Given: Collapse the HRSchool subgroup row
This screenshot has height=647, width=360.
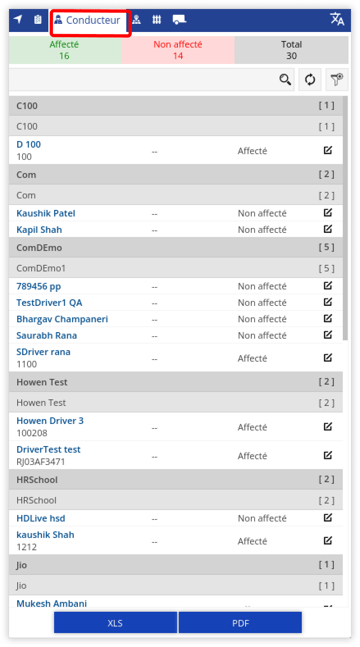Looking at the screenshot, I should [x=176, y=500].
